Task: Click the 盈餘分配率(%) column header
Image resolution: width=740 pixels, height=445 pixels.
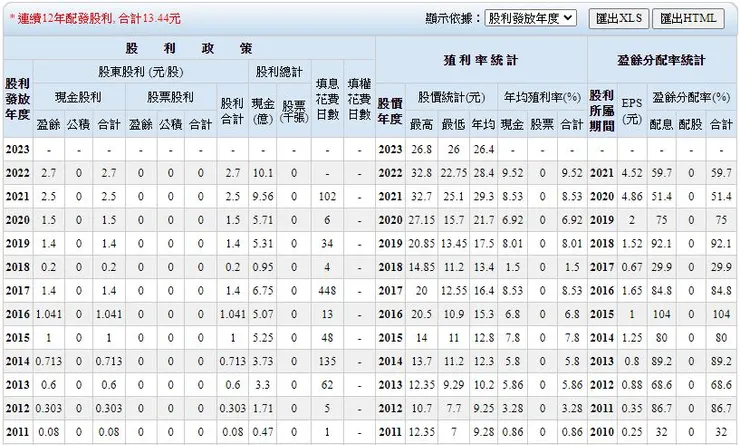Action: (x=691, y=97)
